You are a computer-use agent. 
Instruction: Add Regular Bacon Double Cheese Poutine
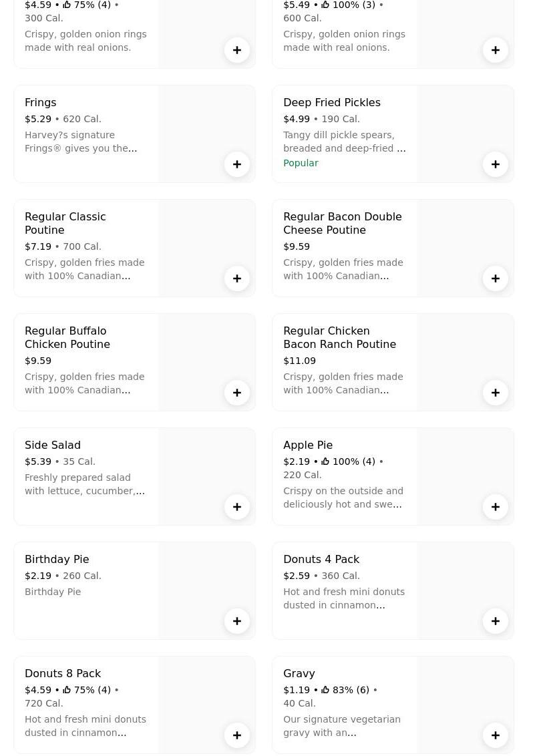[496, 278]
